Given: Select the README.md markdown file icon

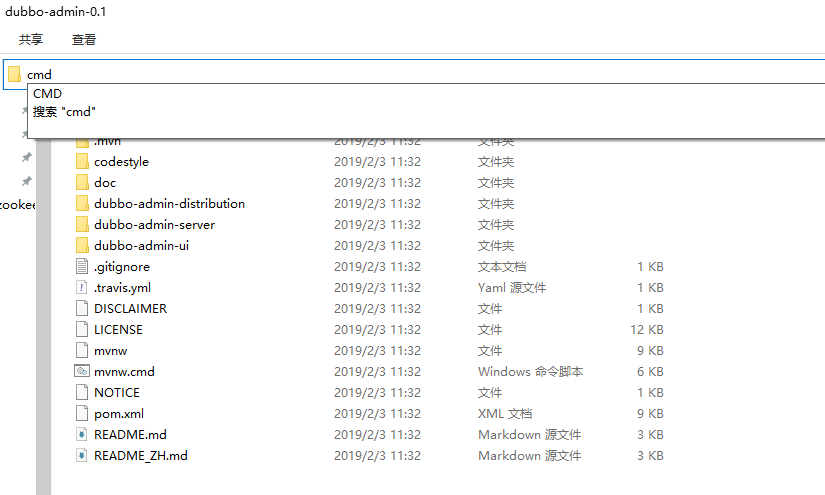Looking at the screenshot, I should point(82,435).
